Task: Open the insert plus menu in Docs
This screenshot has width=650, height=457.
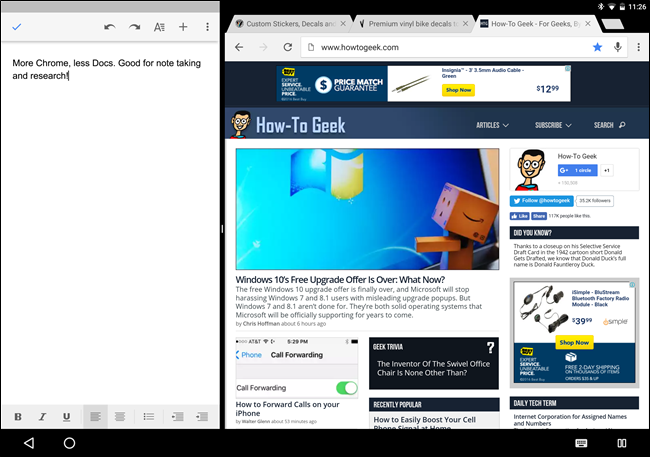Action: click(183, 27)
